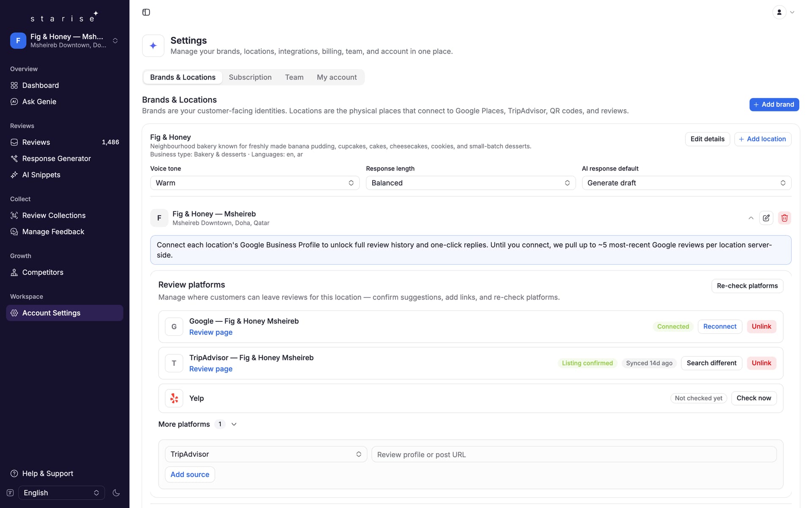Open Review Collections page

pos(64,215)
